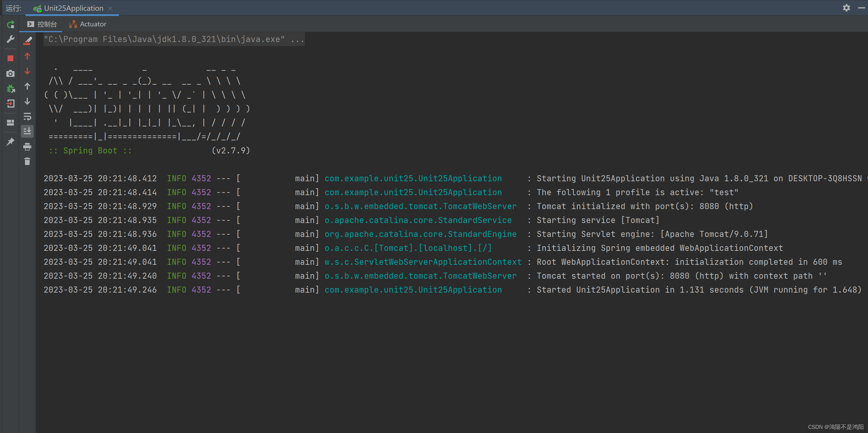Toggle scroll to end of console
Screen dimensions: 868x433
click(27, 131)
